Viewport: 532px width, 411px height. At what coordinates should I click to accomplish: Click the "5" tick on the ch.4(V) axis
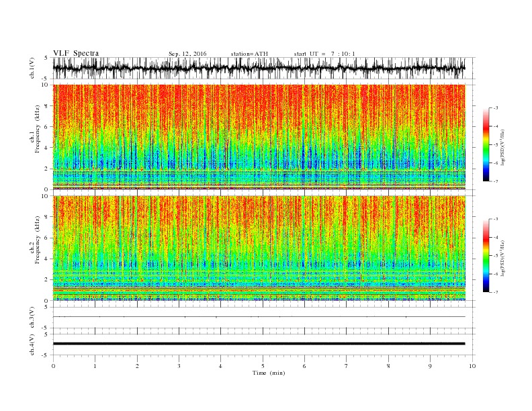click(x=47, y=334)
